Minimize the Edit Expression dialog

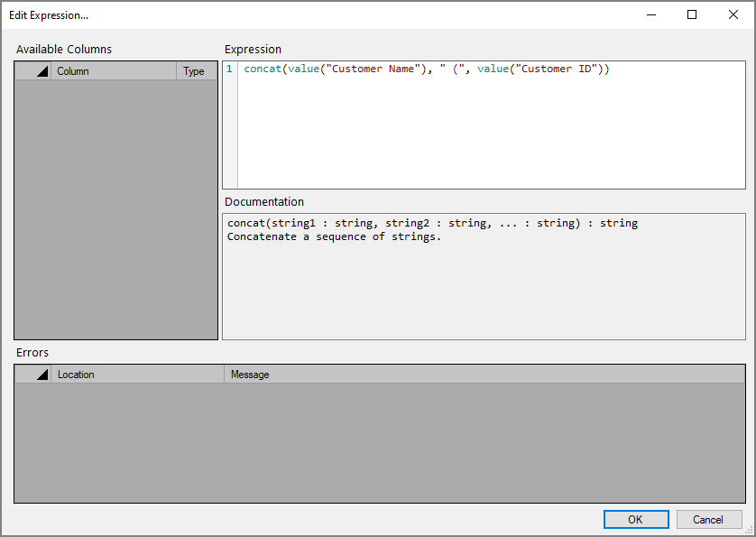(x=651, y=15)
